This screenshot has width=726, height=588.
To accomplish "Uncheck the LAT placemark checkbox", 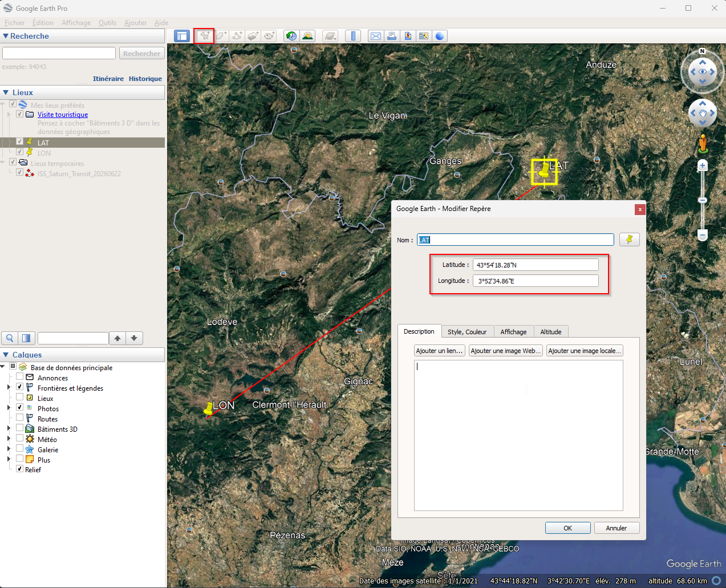I will click(x=20, y=141).
